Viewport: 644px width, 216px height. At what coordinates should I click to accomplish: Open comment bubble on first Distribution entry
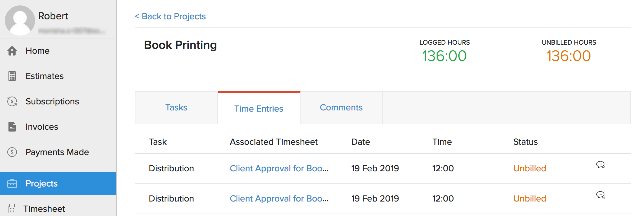tap(600, 165)
